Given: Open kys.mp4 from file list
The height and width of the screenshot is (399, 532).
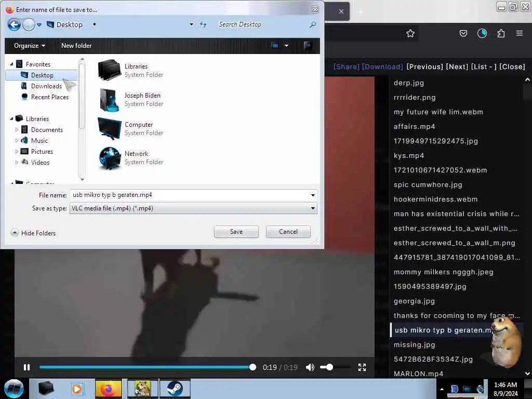Looking at the screenshot, I should click(x=408, y=155).
